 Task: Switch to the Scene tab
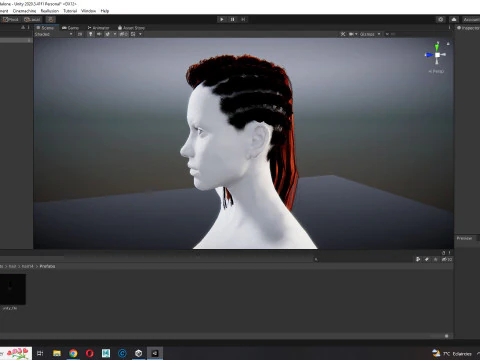coord(46,28)
